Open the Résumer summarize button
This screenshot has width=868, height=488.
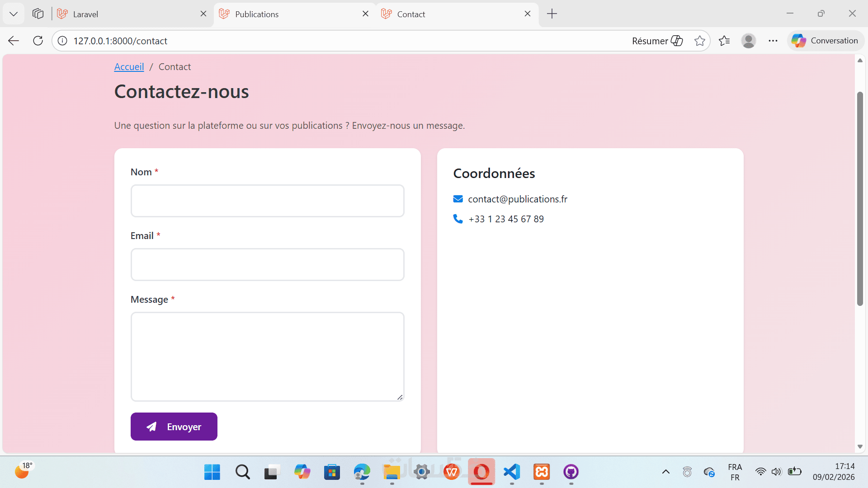[x=657, y=41]
